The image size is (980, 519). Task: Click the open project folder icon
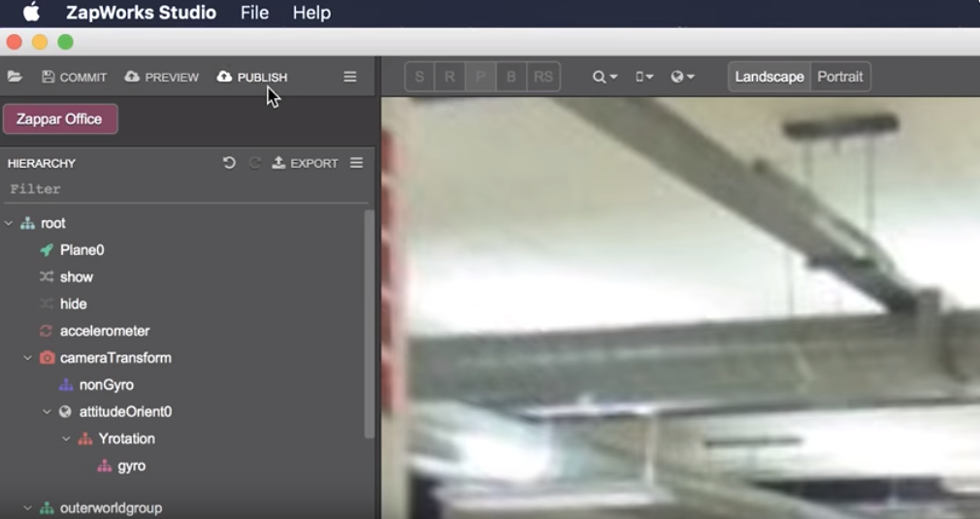pos(15,77)
